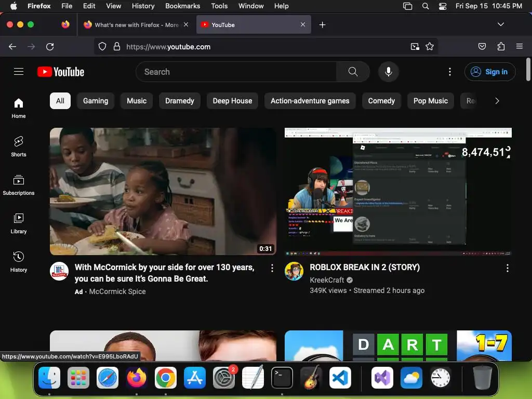The height and width of the screenshot is (399, 532).
Task: Select the Music filter chip
Action: point(137,101)
